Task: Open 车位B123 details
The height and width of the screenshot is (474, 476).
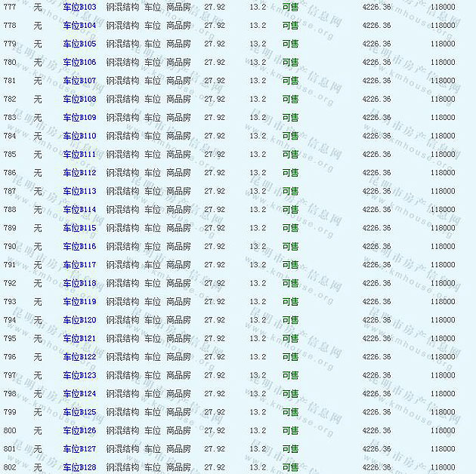Action: 79,375
